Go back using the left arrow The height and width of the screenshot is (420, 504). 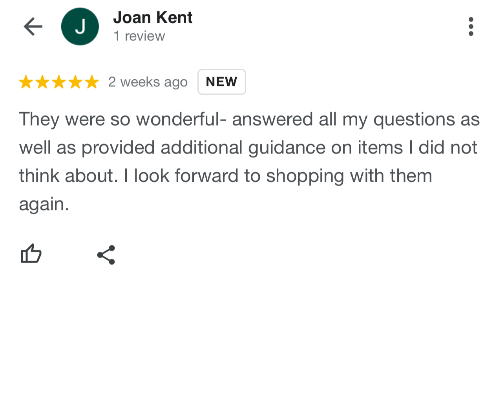click(x=33, y=27)
